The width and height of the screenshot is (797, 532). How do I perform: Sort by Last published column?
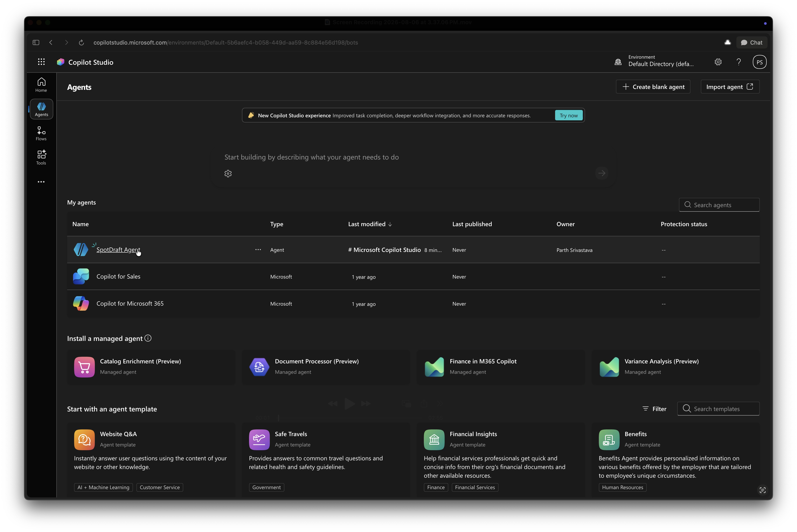point(472,224)
